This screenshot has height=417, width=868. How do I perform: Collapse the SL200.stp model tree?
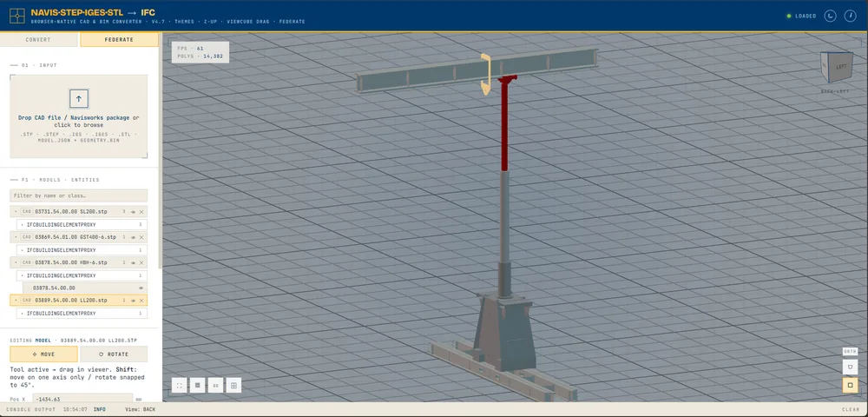[16, 212]
